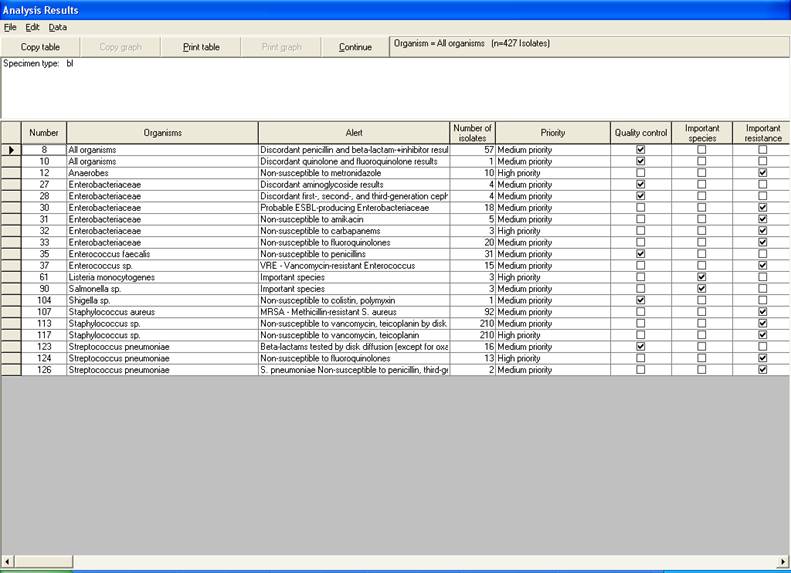This screenshot has width=791, height=573.
Task: Toggle Quality control checkbox for row 27
Action: click(641, 185)
